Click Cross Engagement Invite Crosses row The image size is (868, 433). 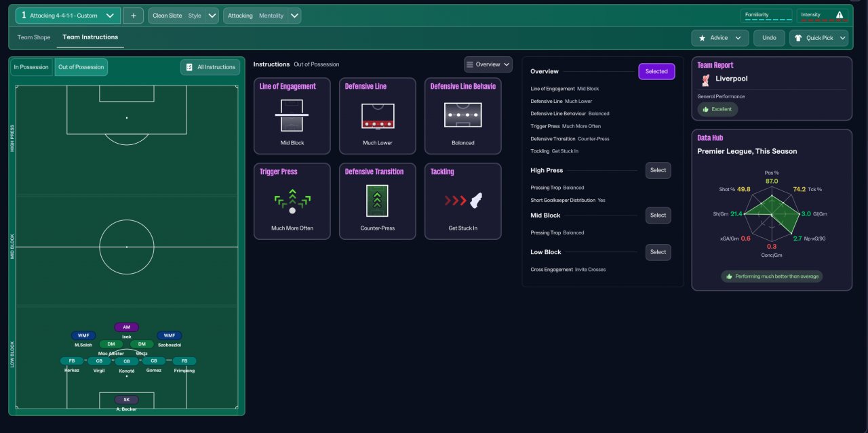(x=568, y=270)
